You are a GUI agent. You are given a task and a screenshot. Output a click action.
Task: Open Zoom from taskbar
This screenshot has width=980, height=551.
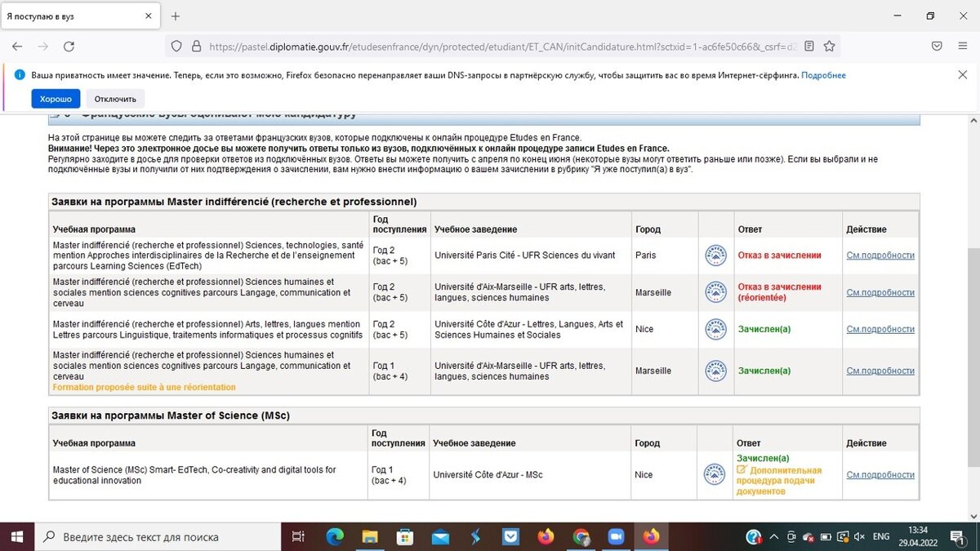(616, 536)
